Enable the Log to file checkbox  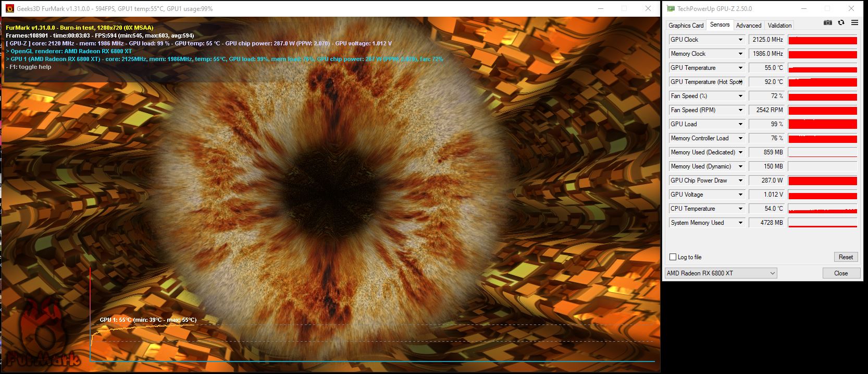click(673, 257)
